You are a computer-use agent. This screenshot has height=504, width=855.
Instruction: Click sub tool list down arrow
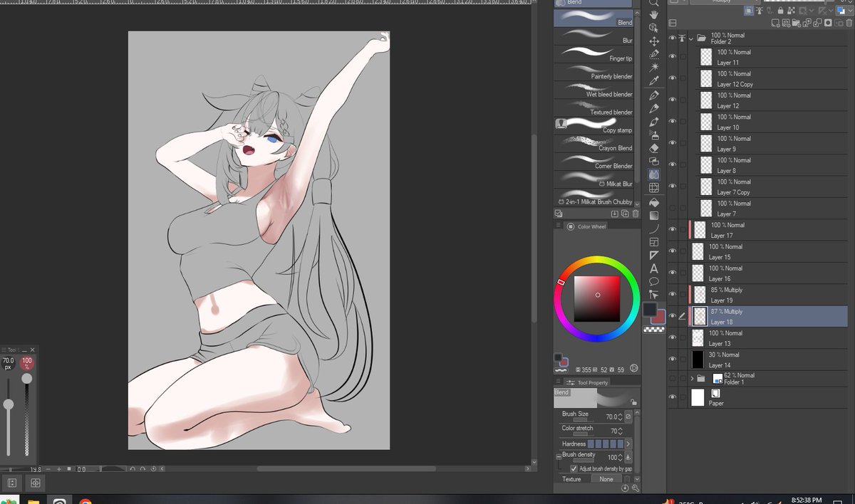(636, 204)
